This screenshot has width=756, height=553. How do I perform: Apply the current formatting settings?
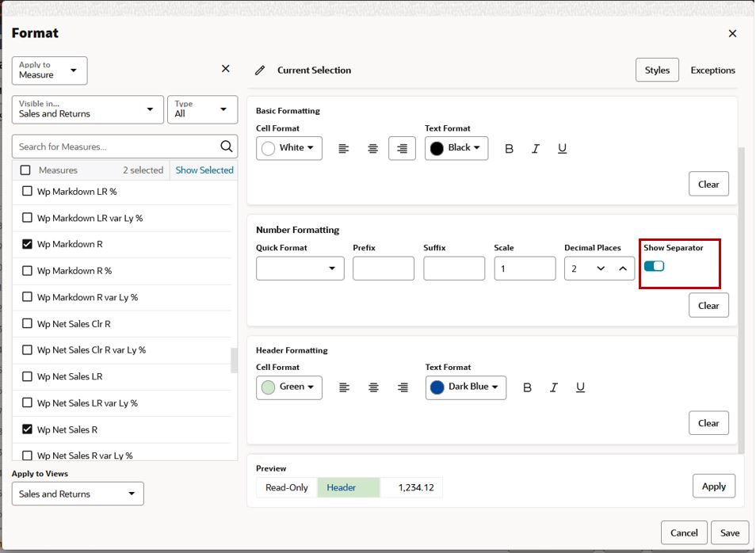tap(713, 486)
